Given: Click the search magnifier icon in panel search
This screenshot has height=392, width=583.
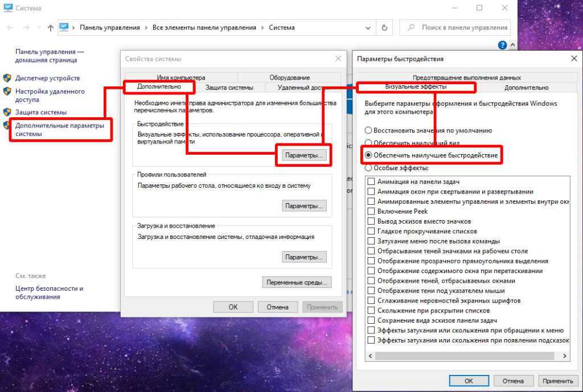Looking at the screenshot, I should tap(411, 27).
